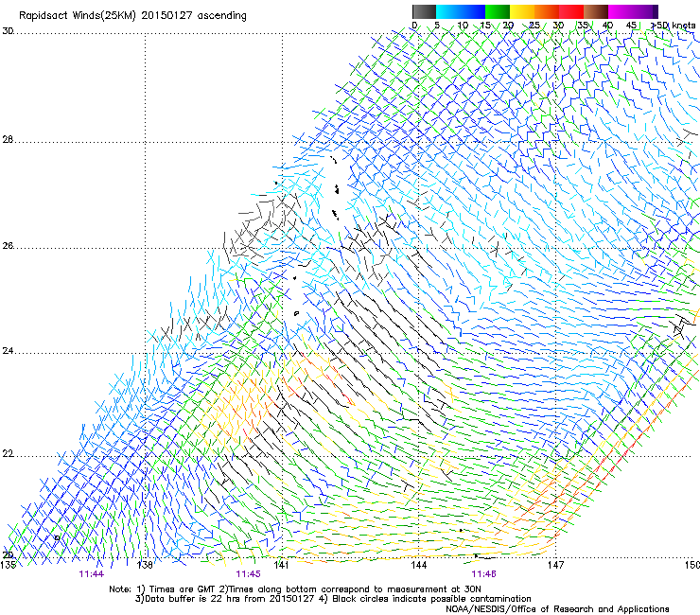
Task: Click the purple time label 11:45
Action: coord(248,574)
